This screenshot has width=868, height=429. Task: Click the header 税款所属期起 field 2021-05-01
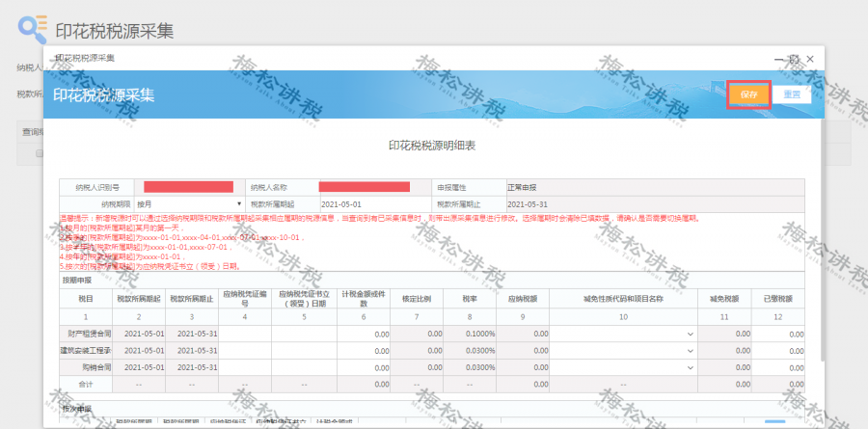(375, 204)
